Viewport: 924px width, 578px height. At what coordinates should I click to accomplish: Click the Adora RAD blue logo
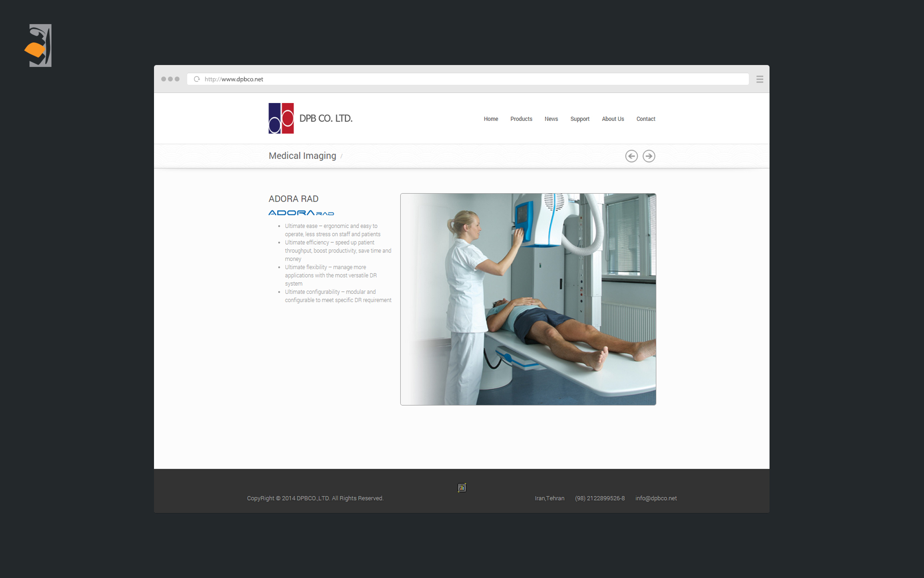pyautogui.click(x=301, y=212)
